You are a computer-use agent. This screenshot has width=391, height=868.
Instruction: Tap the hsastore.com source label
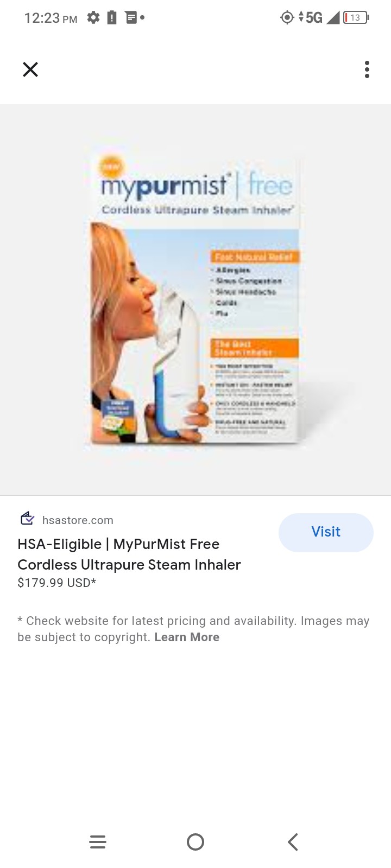click(78, 520)
